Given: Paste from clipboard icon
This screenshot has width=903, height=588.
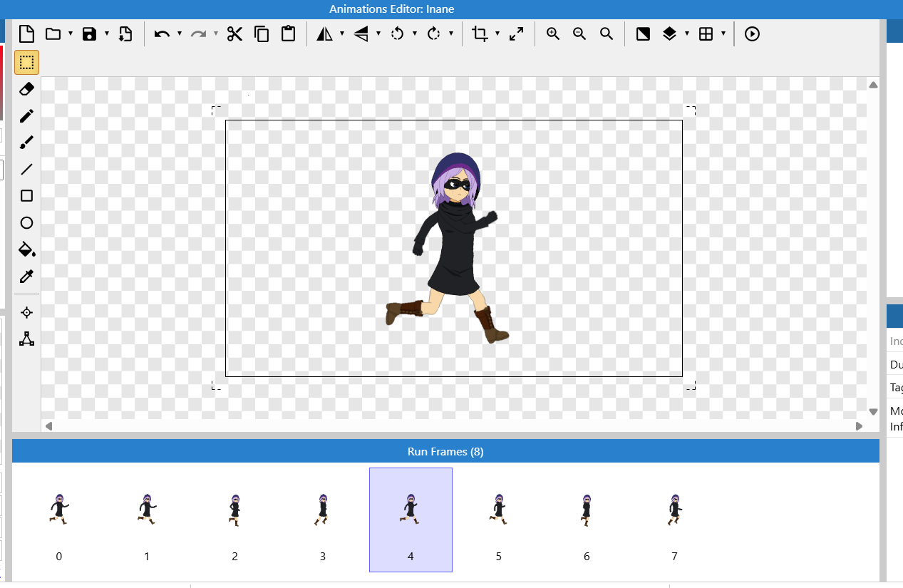Looking at the screenshot, I should (x=288, y=33).
